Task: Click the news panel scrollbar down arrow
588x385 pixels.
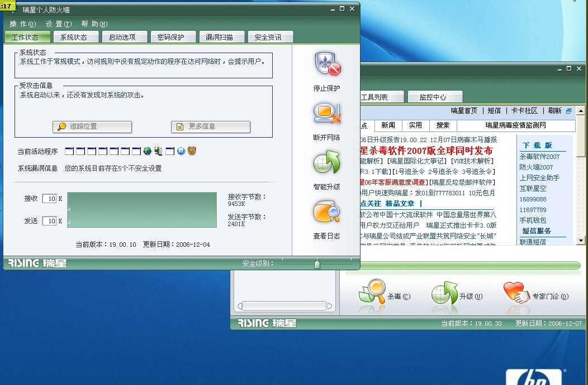Action: [x=581, y=241]
